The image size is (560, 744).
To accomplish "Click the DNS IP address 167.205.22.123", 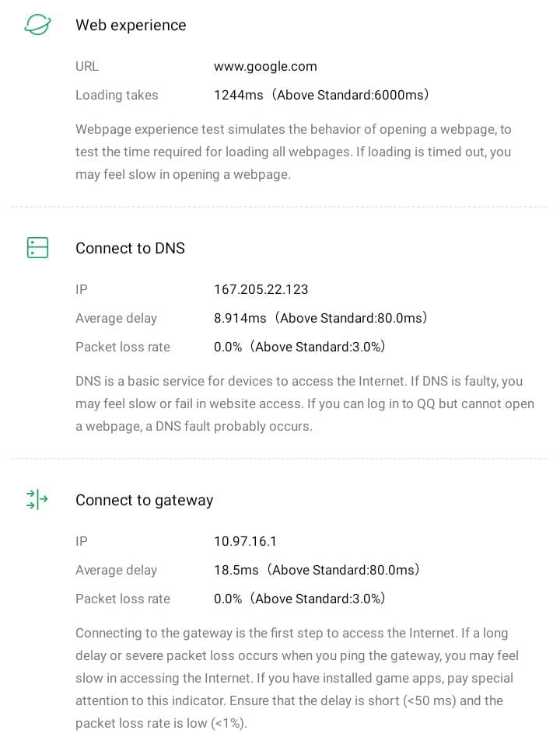I will click(261, 289).
